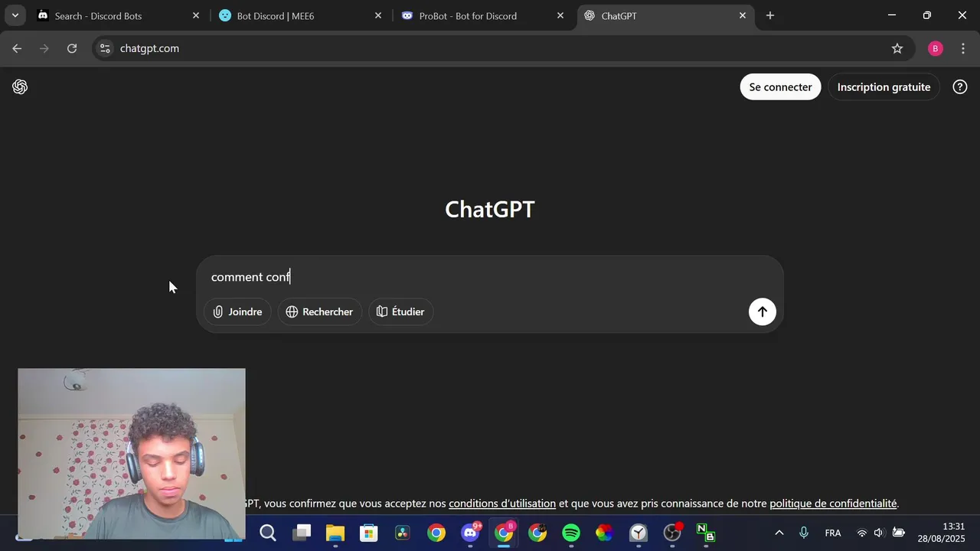Open a new browser tab
This screenshot has width=980, height=551.
[x=770, y=15]
